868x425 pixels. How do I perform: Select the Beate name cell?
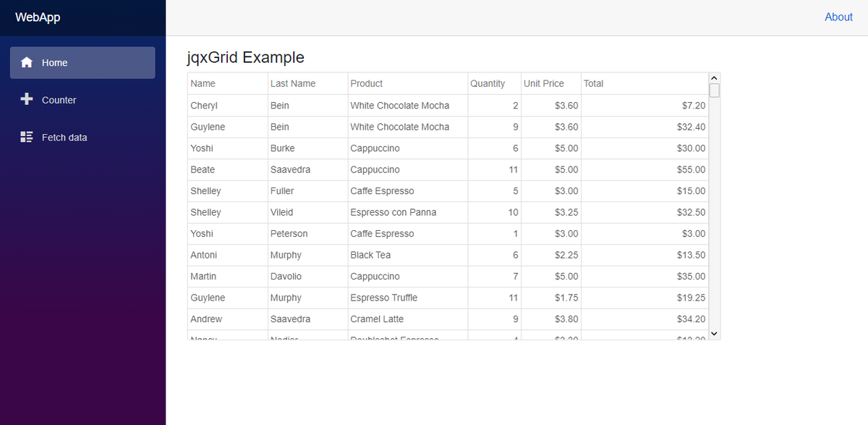click(228, 169)
